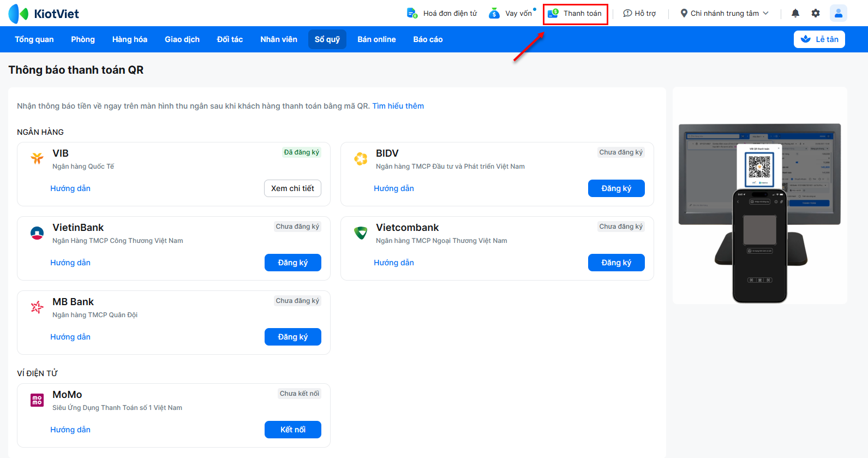This screenshot has width=868, height=458.
Task: Click the Thông báo thanh toán QR heading
Action: (76, 70)
